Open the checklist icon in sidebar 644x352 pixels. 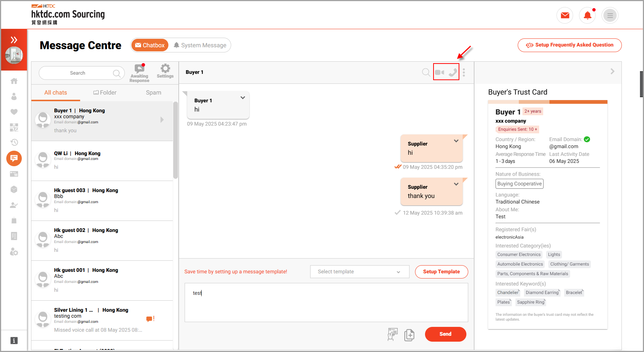14,236
